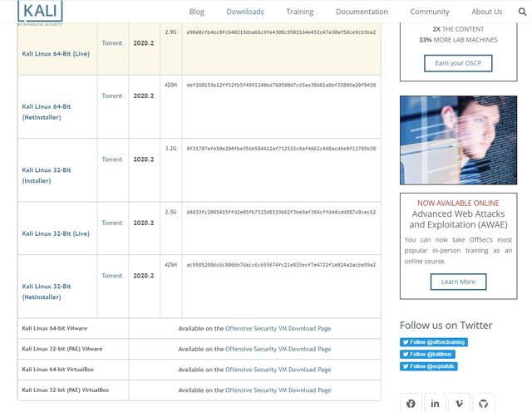Open the Downloads menu item

tap(245, 12)
